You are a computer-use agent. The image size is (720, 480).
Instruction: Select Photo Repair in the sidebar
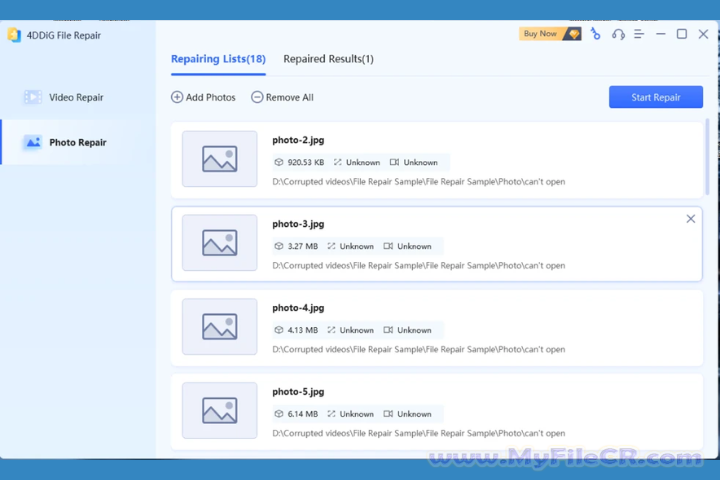click(78, 142)
